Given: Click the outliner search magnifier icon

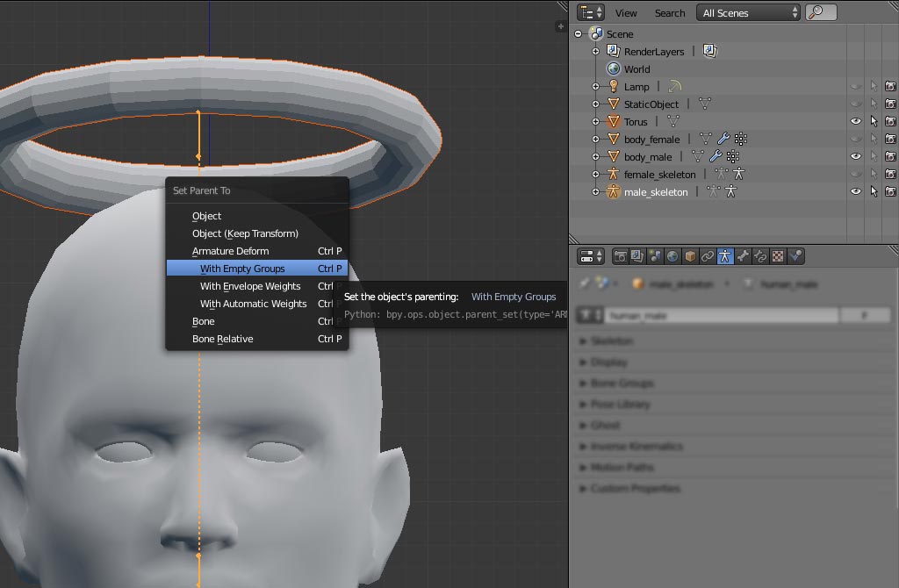Looking at the screenshot, I should [x=821, y=12].
